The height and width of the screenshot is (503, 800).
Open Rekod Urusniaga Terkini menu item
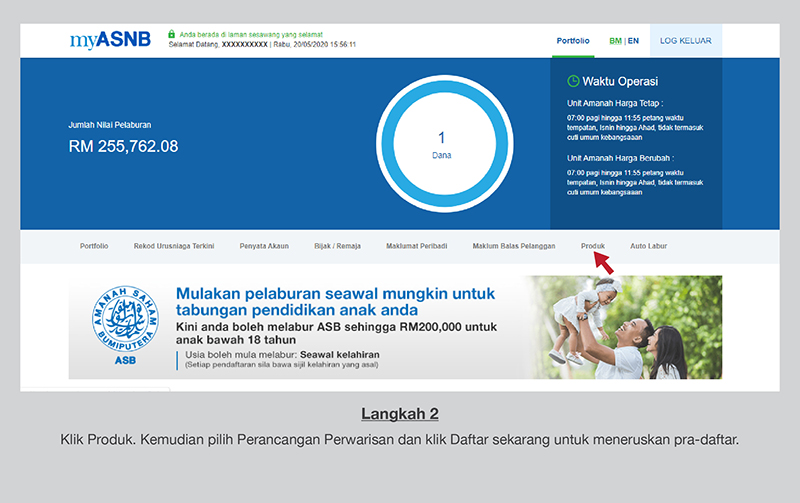(x=174, y=246)
